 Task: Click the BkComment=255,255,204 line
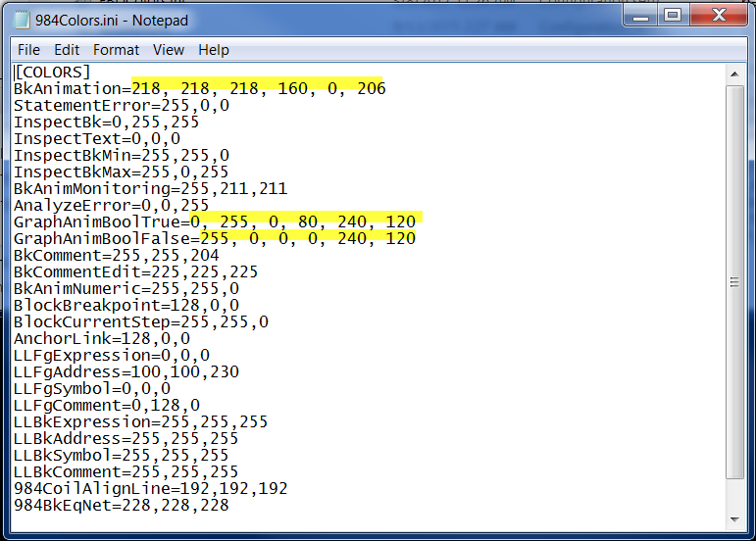pyautogui.click(x=117, y=256)
